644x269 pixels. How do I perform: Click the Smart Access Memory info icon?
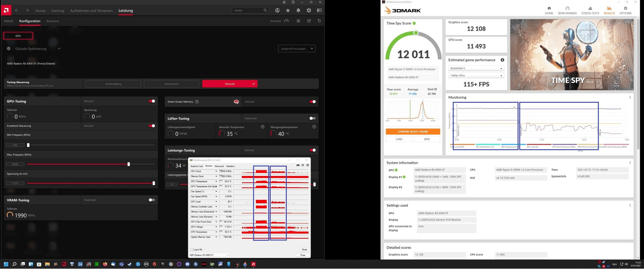point(197,102)
